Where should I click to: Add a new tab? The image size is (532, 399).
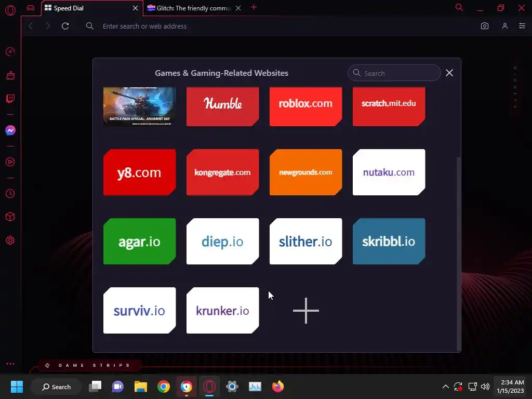tap(254, 7)
